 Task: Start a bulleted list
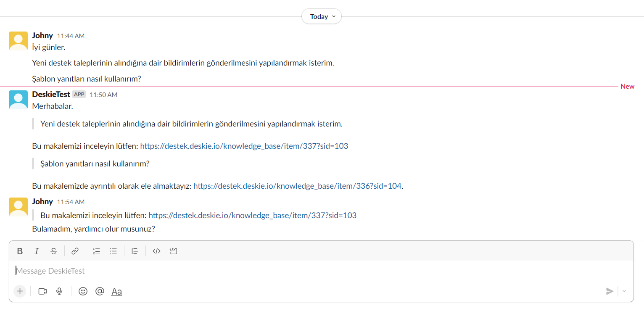pos(113,251)
